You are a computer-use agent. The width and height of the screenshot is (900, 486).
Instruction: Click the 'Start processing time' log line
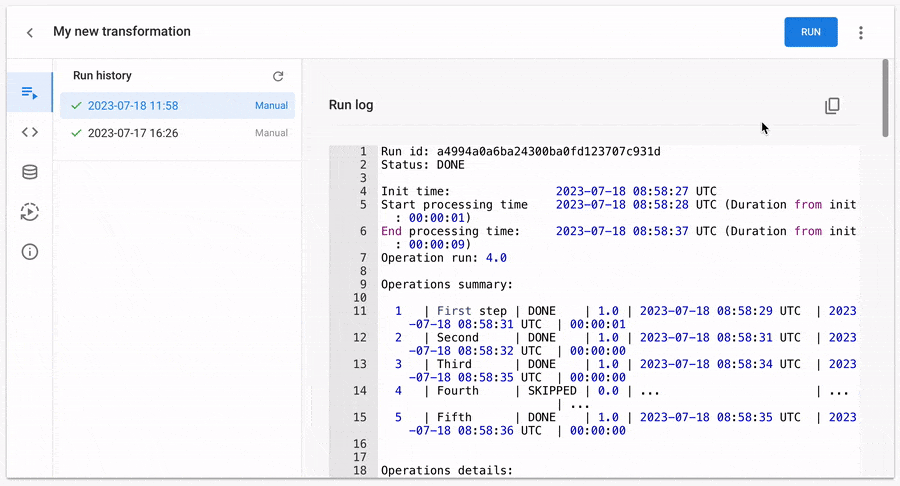pyautogui.click(x=618, y=211)
